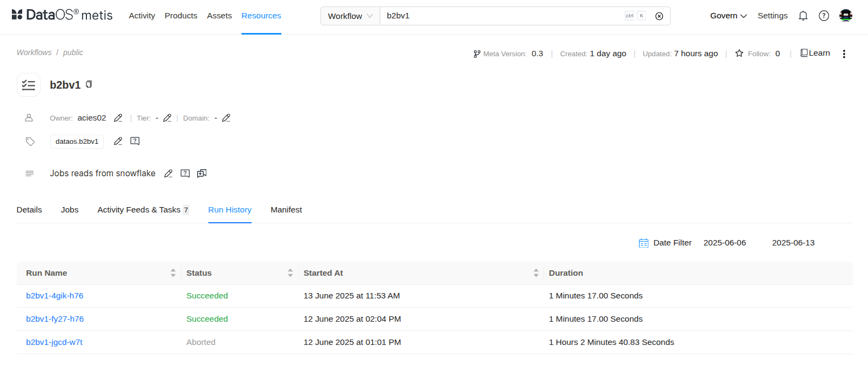
Task: Open run b2bv1-4gik-h76
Action: pyautogui.click(x=55, y=296)
